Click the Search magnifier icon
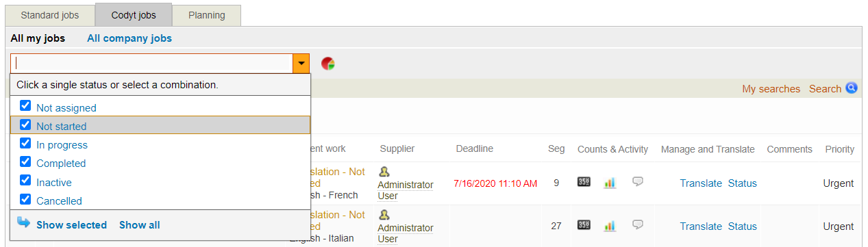Screen dimensions: 868x247 852,88
